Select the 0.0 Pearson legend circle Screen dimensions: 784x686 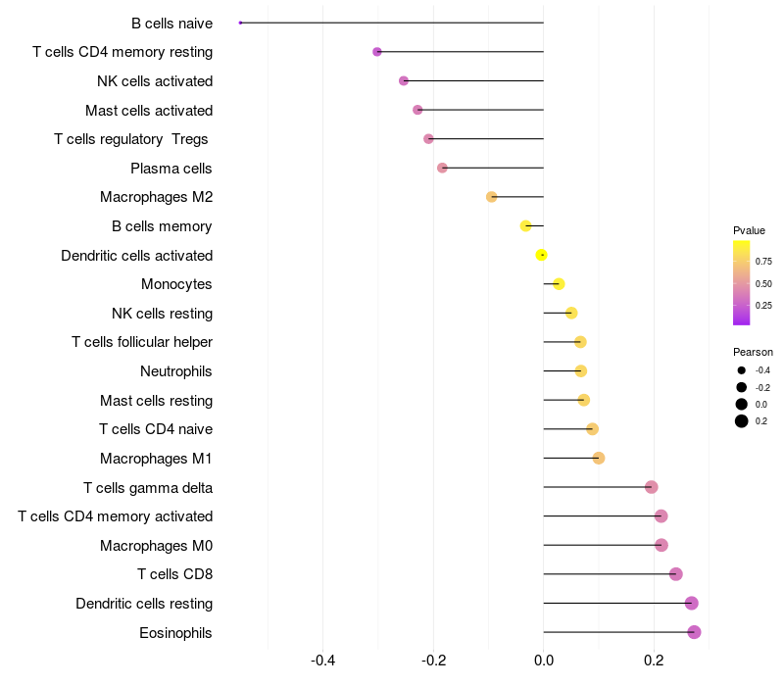pyautogui.click(x=742, y=404)
